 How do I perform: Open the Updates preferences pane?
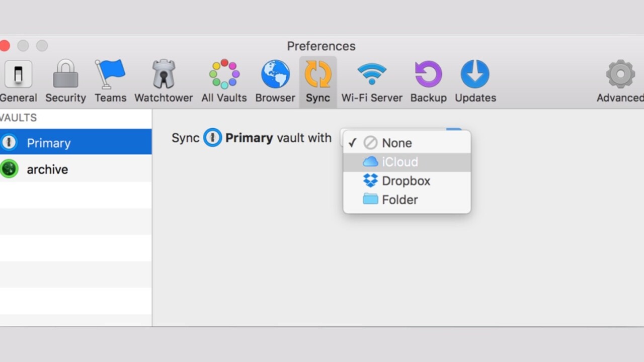(475, 81)
